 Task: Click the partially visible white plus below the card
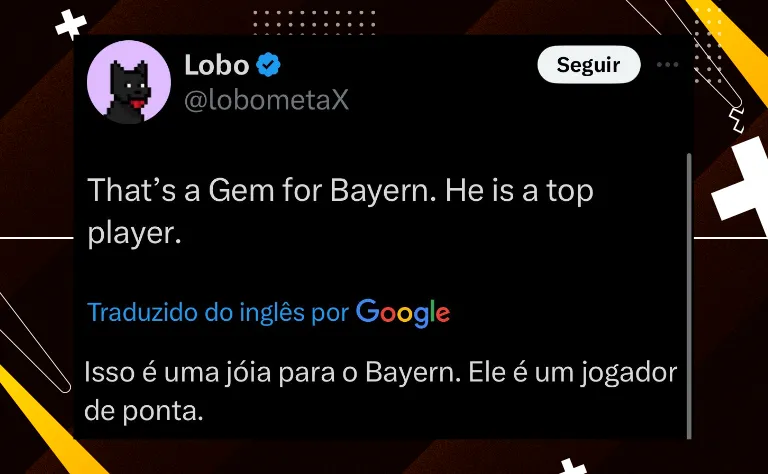click(574, 466)
